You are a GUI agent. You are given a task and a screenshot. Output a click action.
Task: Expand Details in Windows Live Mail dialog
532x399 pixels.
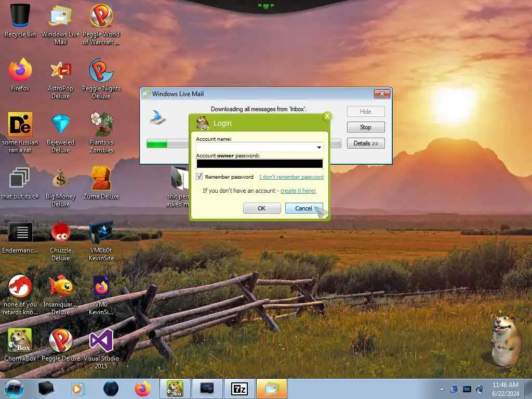click(x=366, y=143)
